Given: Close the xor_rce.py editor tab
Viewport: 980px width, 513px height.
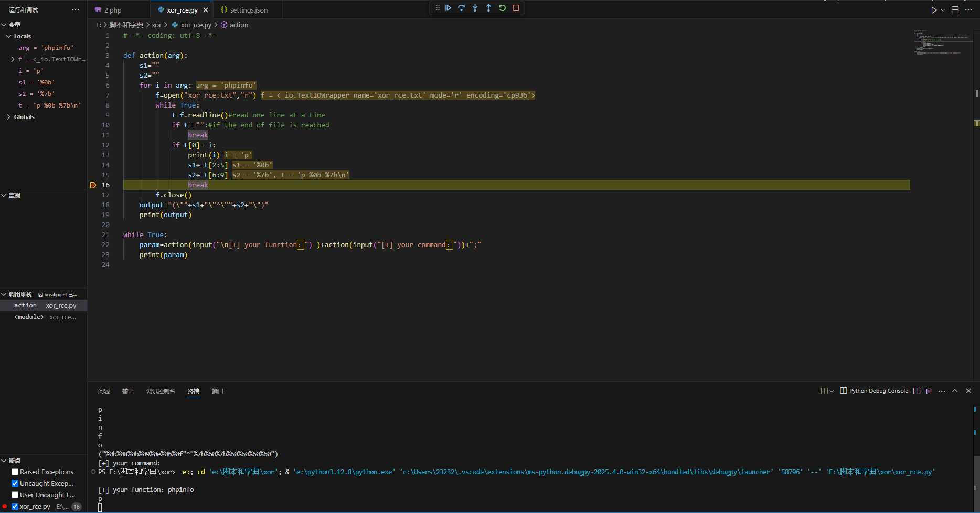Looking at the screenshot, I should (x=206, y=10).
